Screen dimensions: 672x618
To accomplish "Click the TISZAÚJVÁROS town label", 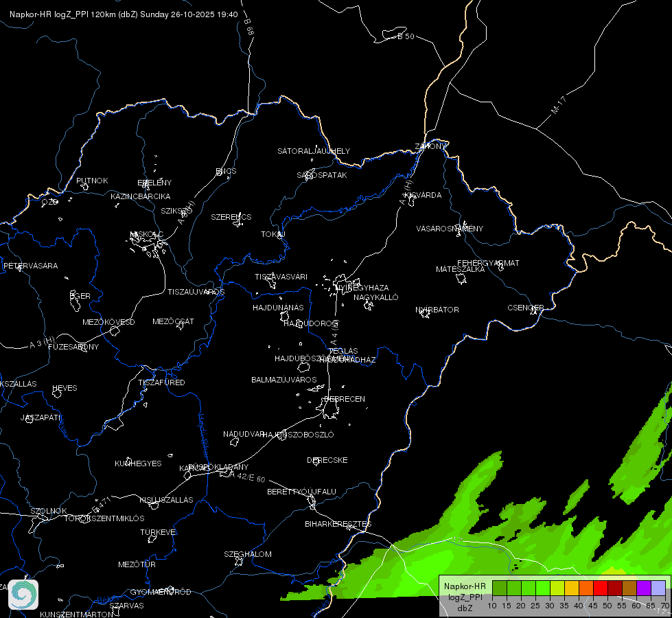I will click(x=196, y=292).
